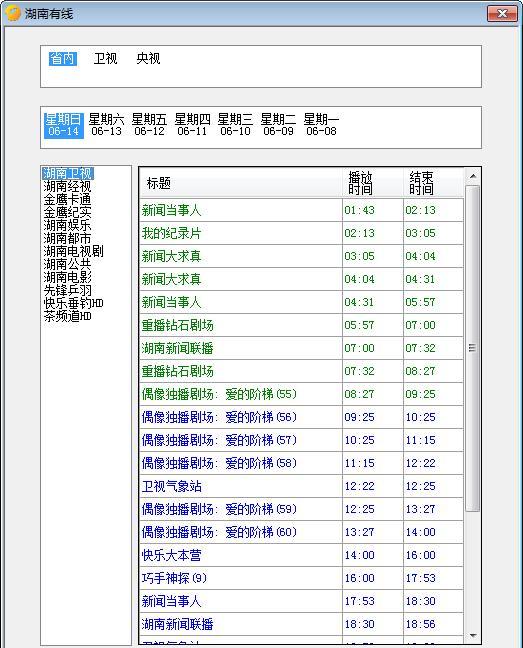Select 湖南新闻联播 program starting at 18:30
Screen dimensions: 523x648
point(301,624)
